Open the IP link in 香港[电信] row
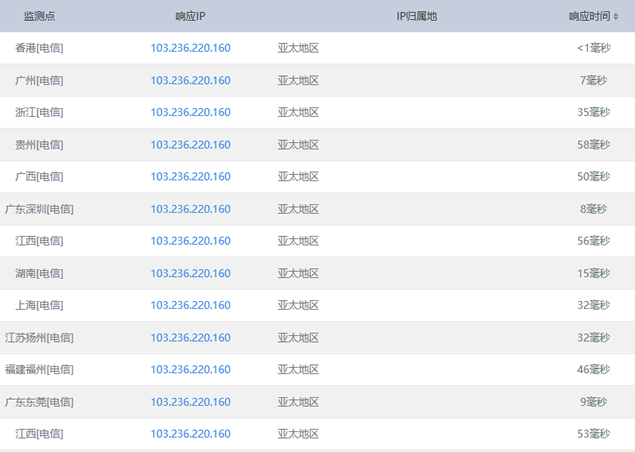 click(190, 48)
